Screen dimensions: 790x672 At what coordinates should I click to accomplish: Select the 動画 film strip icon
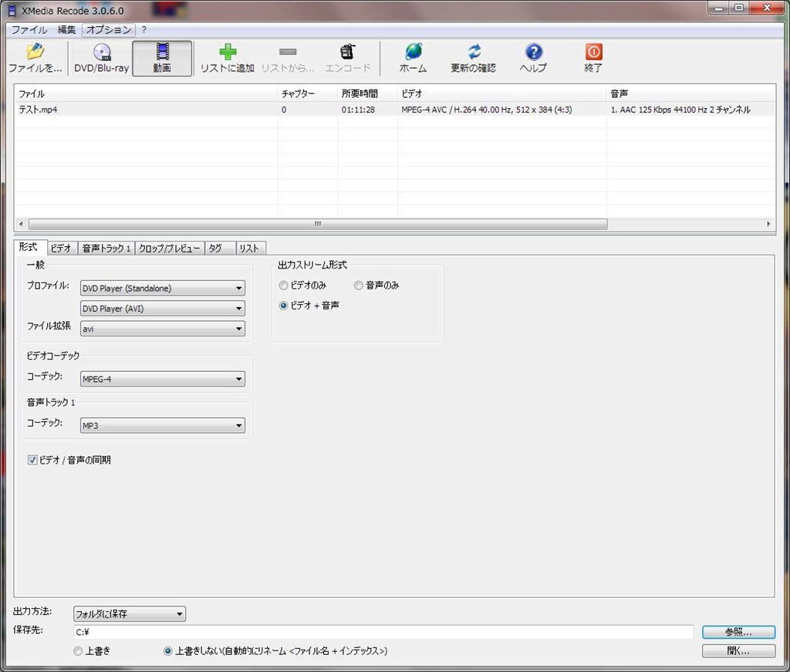pyautogui.click(x=162, y=58)
